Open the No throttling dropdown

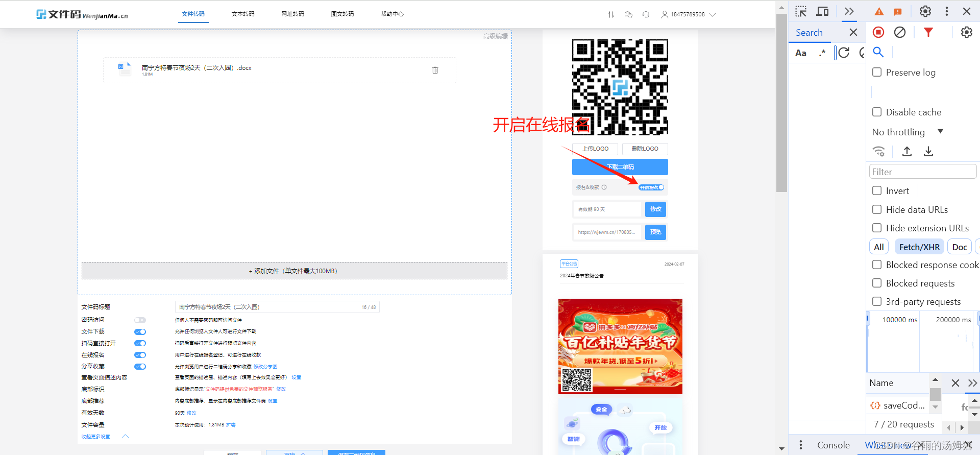point(908,132)
